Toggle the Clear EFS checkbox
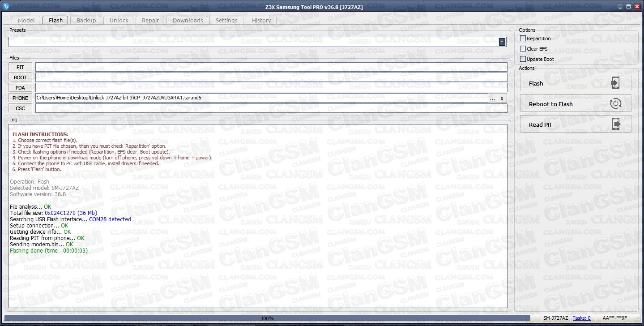The width and height of the screenshot is (644, 326). pos(523,49)
